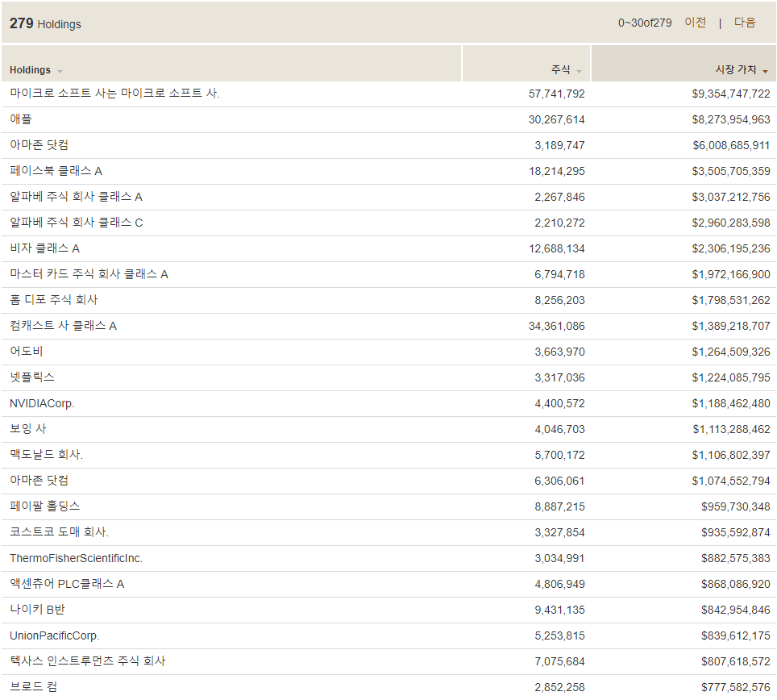The width and height of the screenshot is (777, 700).
Task: Select the 279 Holdings title
Action: point(45,23)
